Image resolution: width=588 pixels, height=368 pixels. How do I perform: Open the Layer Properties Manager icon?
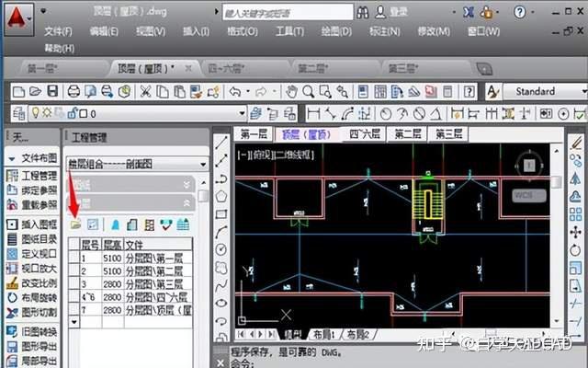(x=18, y=113)
